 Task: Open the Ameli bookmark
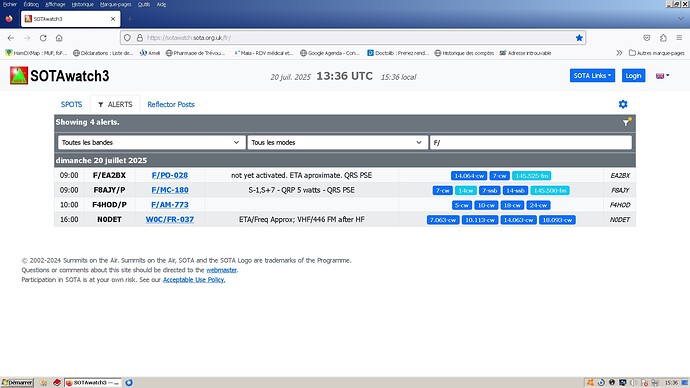point(150,53)
